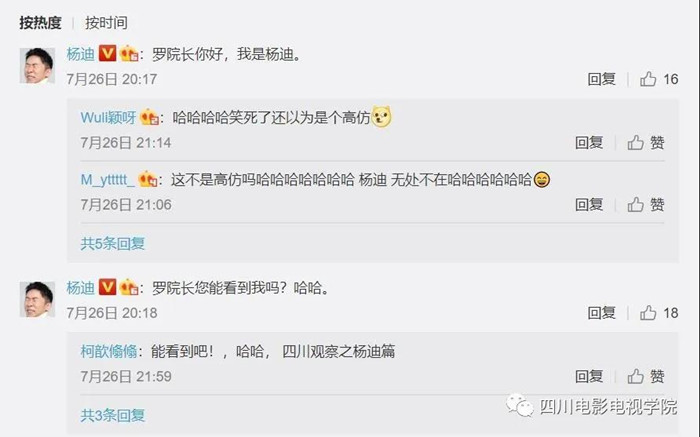Screen dimensions: 700x437
Task: Reply to 柯歆偹偹's comment
Action: [x=589, y=377]
